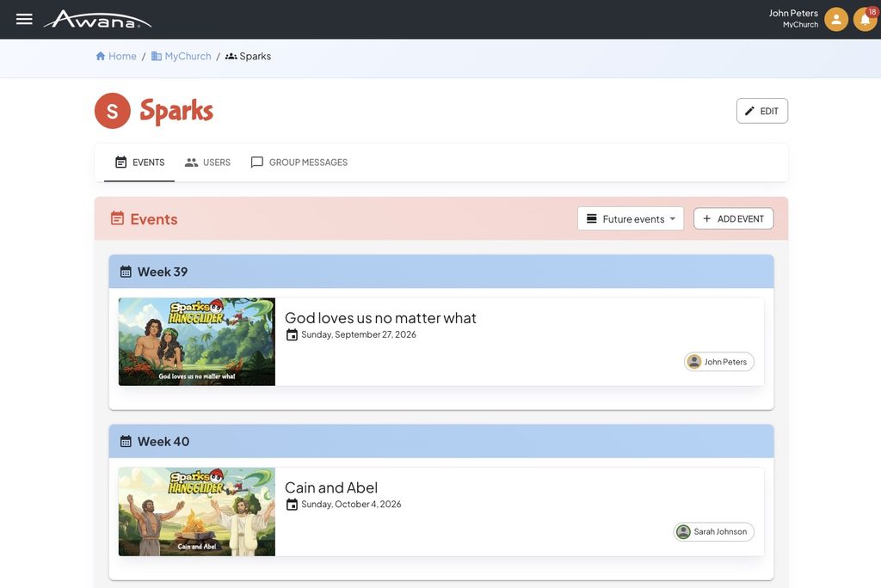This screenshot has width=881, height=588.
Task: Open the notifications bell icon
Action: [866, 19]
